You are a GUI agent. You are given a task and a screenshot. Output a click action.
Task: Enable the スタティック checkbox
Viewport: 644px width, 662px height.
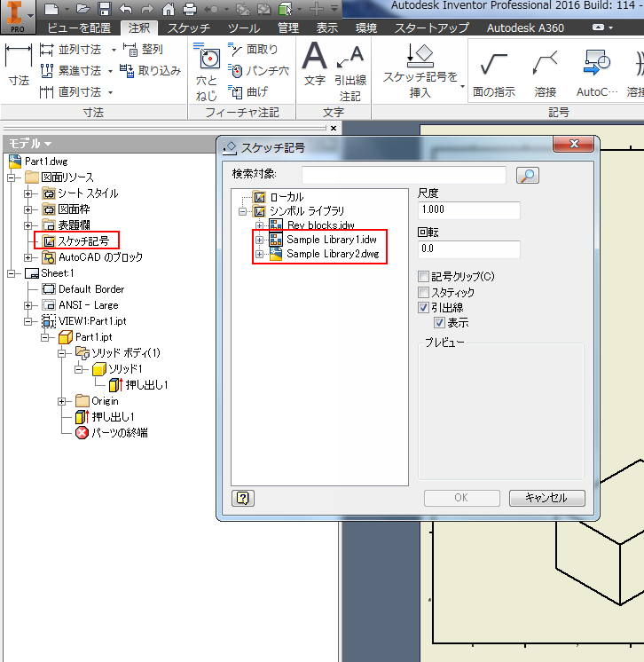click(x=423, y=292)
